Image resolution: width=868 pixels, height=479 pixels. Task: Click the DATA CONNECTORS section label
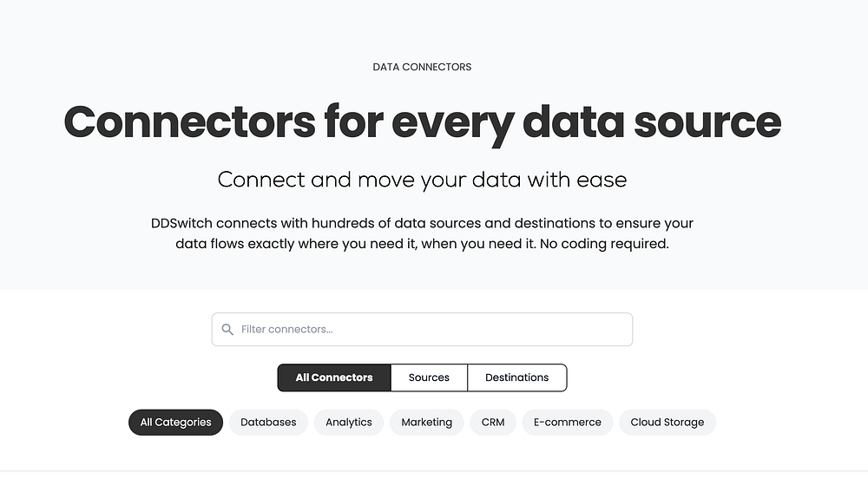[422, 67]
